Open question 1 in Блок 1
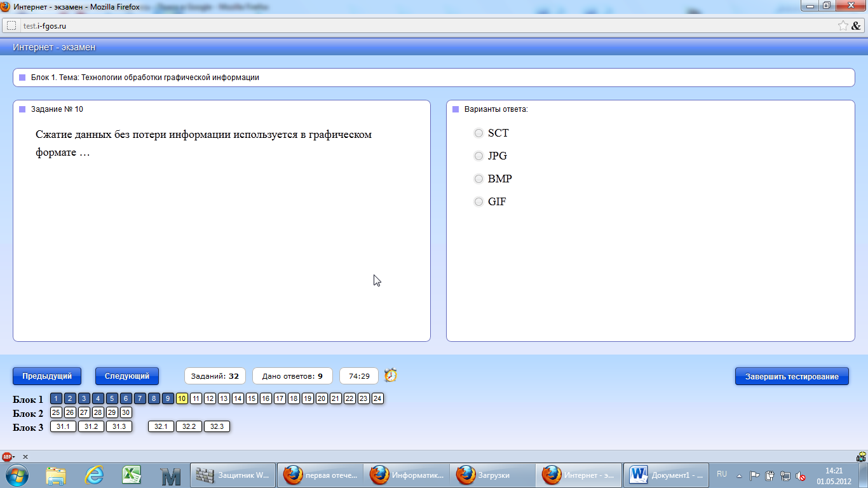Viewport: 868px width, 488px height. coord(56,399)
